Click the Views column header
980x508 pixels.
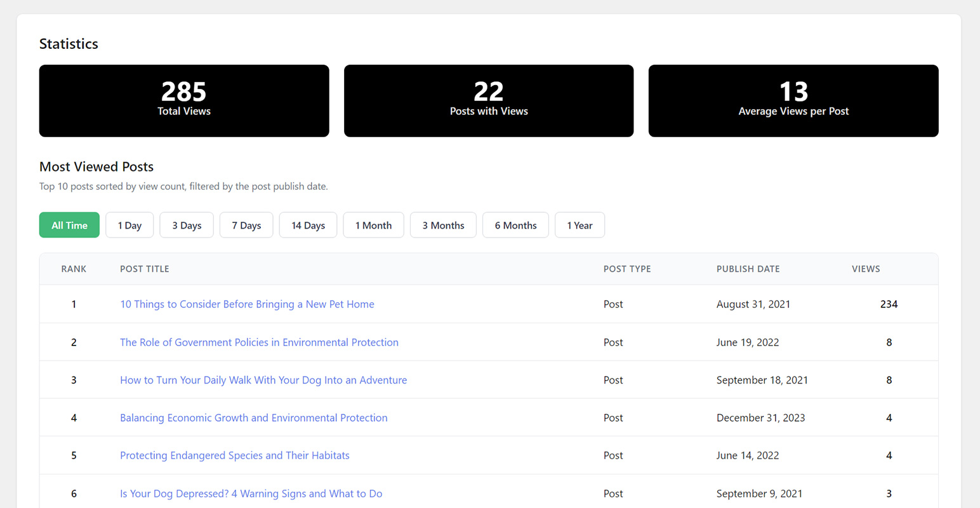866,269
